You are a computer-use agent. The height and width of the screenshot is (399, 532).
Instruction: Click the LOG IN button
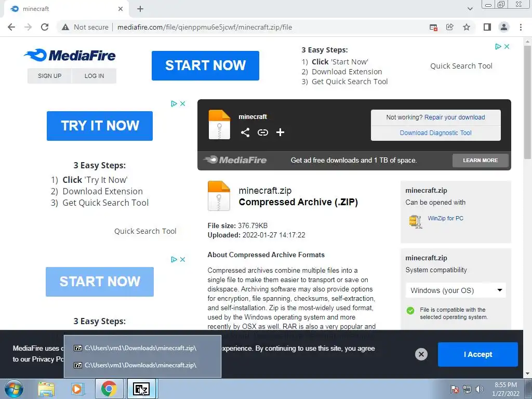[95, 76]
